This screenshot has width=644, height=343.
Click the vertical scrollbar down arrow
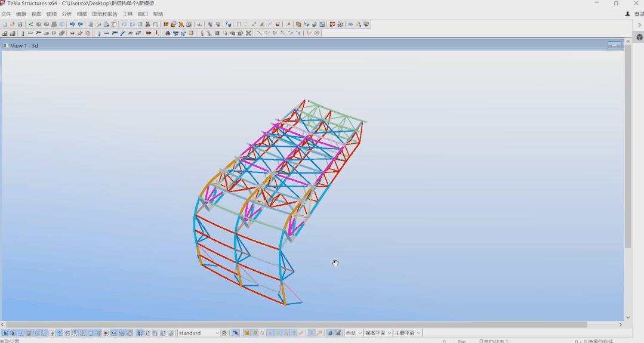[x=627, y=317]
